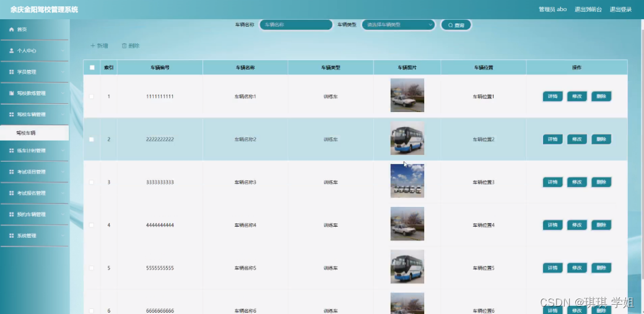
Task: Click 修改 for vehicle 4444444444
Action: point(577,225)
